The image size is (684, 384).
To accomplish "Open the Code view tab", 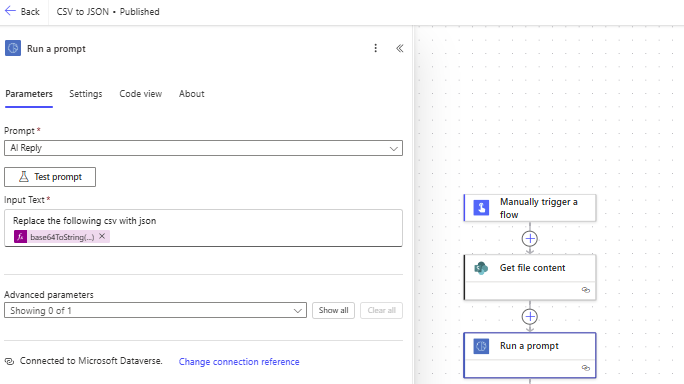I will pyautogui.click(x=140, y=94).
